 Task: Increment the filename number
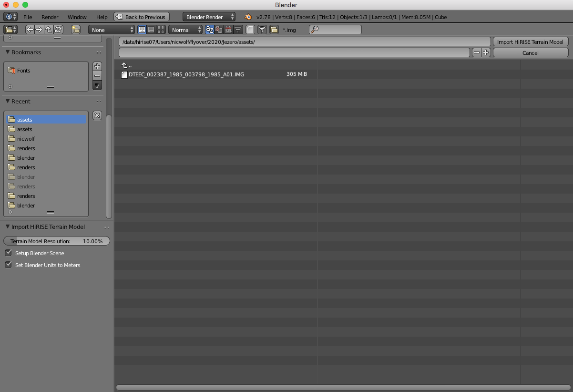(x=486, y=52)
